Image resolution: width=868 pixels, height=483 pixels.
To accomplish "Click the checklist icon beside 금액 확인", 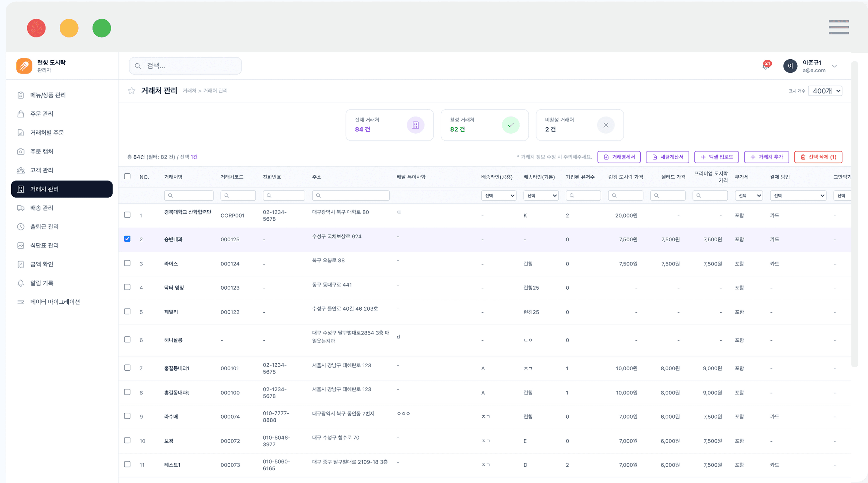I will [x=21, y=264].
